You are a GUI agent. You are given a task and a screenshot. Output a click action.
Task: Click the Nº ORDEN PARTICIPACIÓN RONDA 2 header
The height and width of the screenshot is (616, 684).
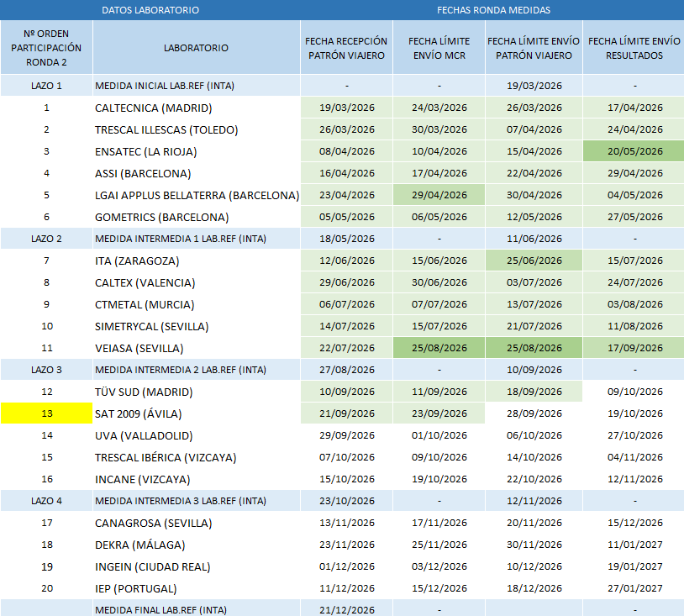tap(46, 48)
